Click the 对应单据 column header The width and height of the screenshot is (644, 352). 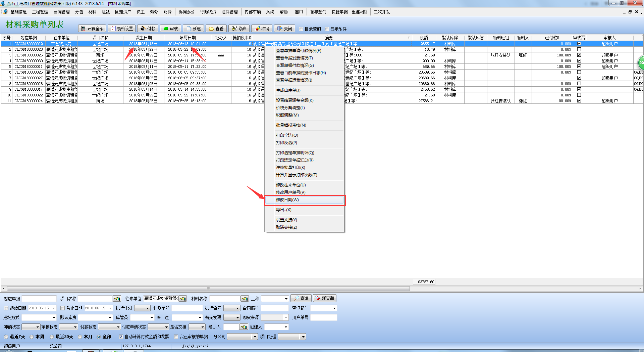click(29, 38)
